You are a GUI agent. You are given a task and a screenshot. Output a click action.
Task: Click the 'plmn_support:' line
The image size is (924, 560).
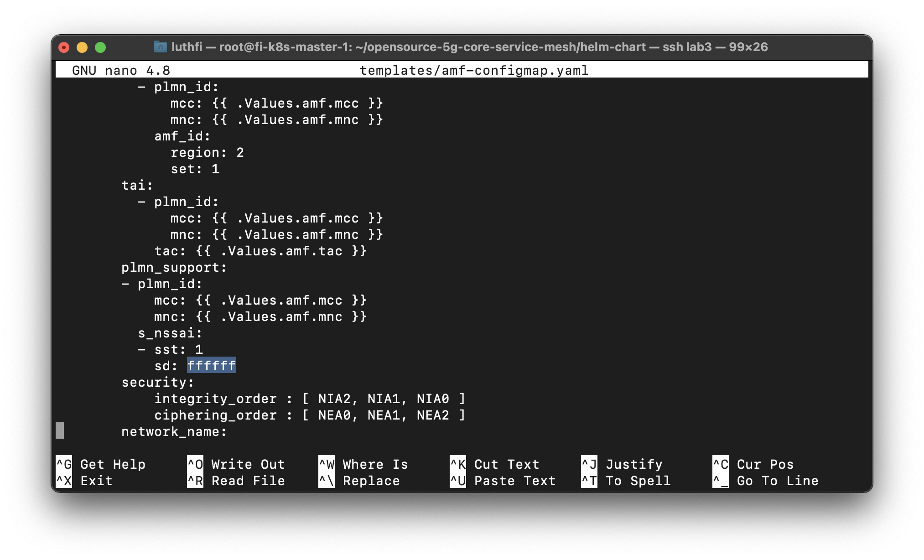click(x=174, y=267)
